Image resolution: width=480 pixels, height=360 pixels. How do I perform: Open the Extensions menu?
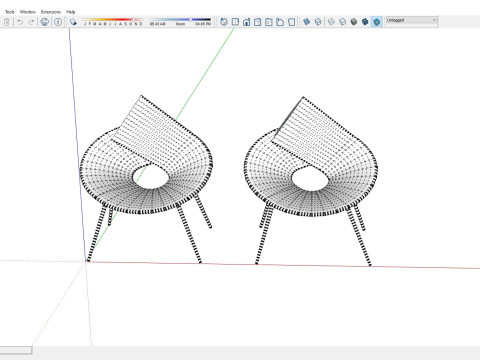click(51, 12)
